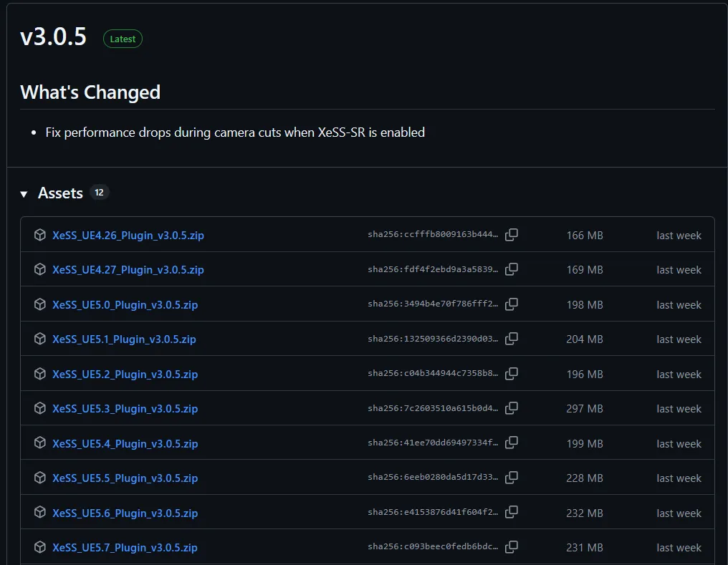This screenshot has height=565, width=728.
Task: Download XeSS_UE5.3_Plugin_v3.0.5.zip
Action: (x=125, y=409)
